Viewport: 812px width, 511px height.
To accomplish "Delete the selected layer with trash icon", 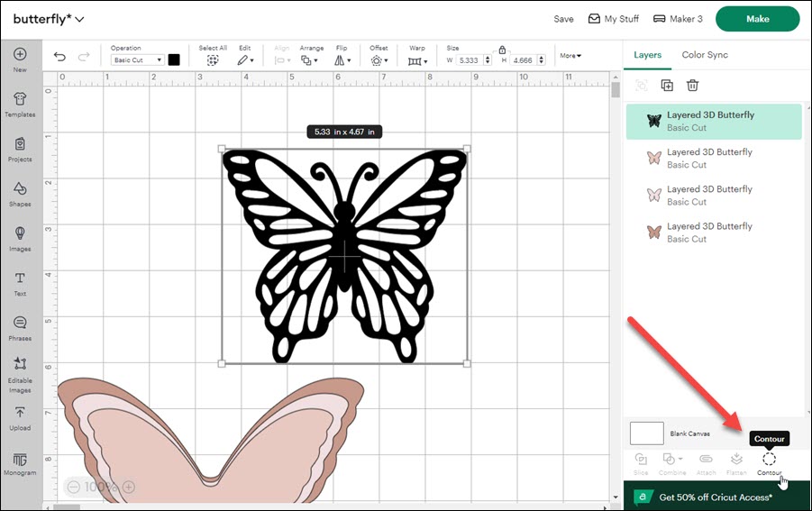I will click(692, 86).
